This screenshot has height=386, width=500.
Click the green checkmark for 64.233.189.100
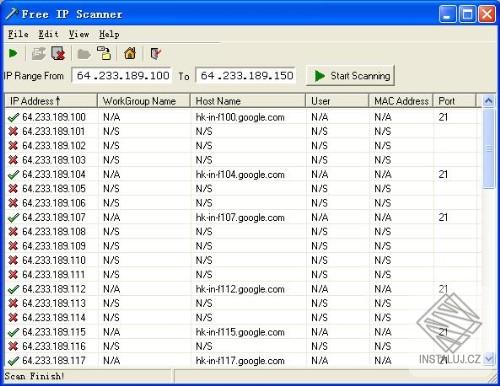[13, 117]
